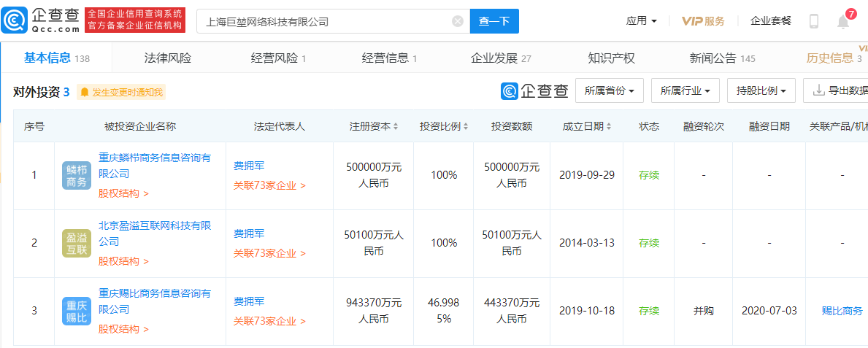Click the 943370万元人民币 registered capital cell
Viewport: 868px width, 348px height.
(x=374, y=310)
